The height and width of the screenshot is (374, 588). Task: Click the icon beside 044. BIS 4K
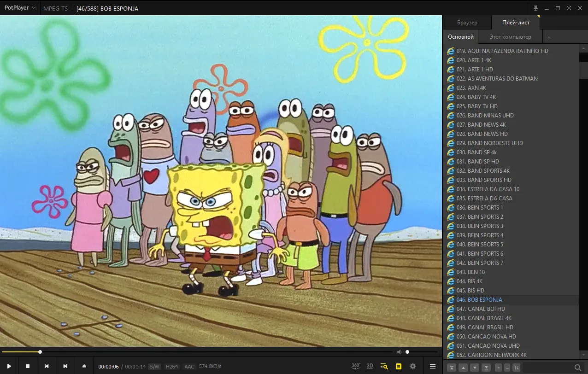[x=451, y=281]
